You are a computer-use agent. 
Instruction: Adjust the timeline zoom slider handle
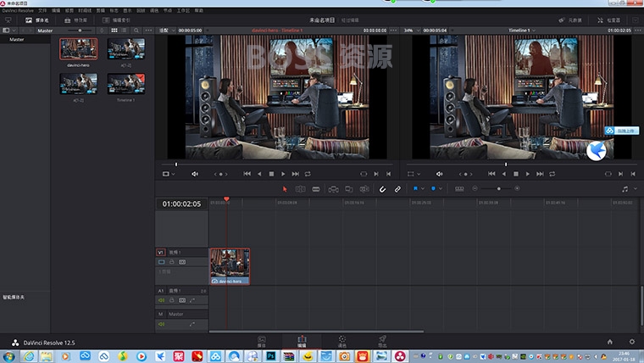(x=498, y=188)
